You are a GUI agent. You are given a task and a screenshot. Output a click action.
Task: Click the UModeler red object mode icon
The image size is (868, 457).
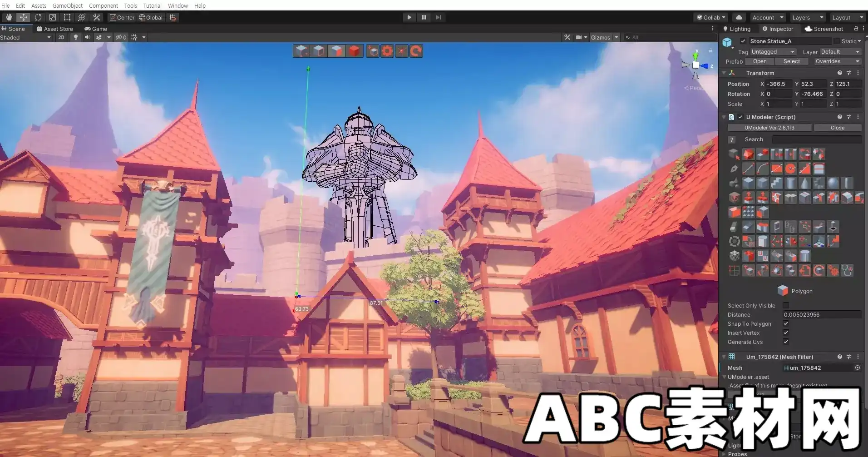pyautogui.click(x=355, y=51)
